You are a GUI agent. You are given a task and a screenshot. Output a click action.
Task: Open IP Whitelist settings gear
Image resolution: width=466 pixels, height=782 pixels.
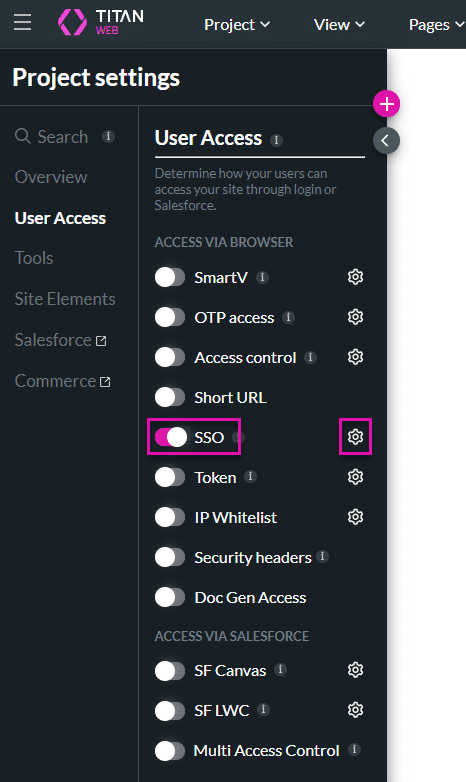pos(355,517)
